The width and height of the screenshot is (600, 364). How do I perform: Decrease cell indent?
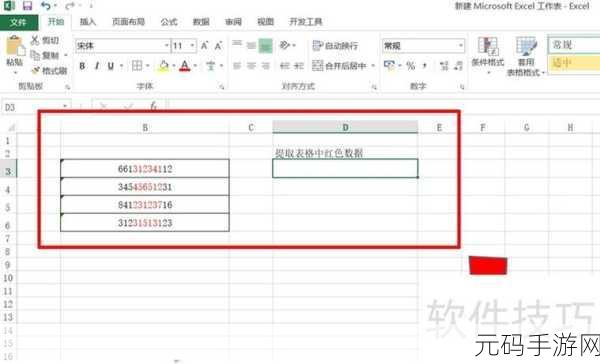point(285,66)
